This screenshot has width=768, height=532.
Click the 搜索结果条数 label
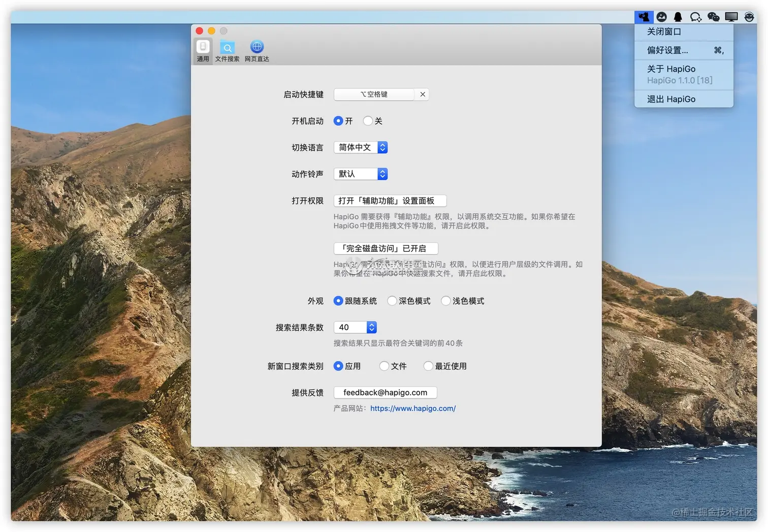coord(300,328)
